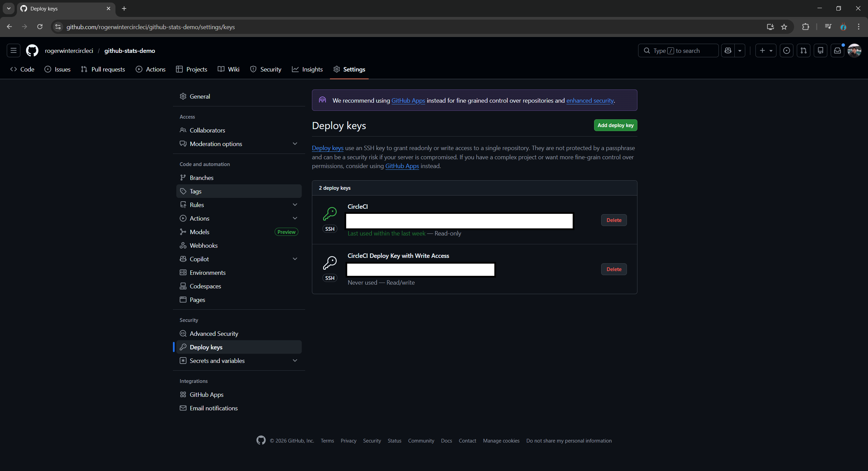This screenshot has width=868, height=471.
Task: Open a new browser tab
Action: (124, 8)
